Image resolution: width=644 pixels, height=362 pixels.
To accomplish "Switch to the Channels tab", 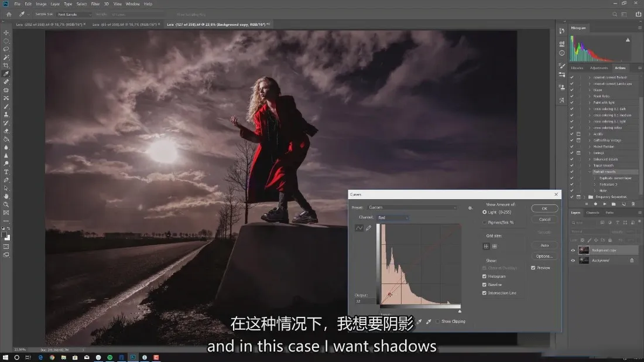I will pos(592,213).
